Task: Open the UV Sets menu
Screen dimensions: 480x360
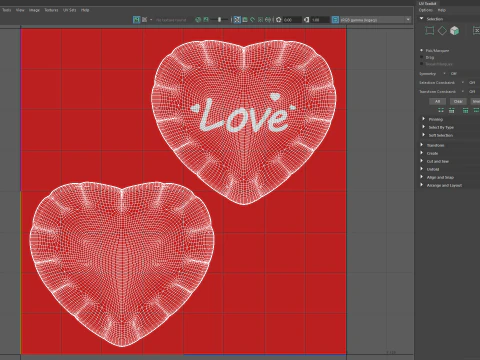Action: [x=70, y=10]
